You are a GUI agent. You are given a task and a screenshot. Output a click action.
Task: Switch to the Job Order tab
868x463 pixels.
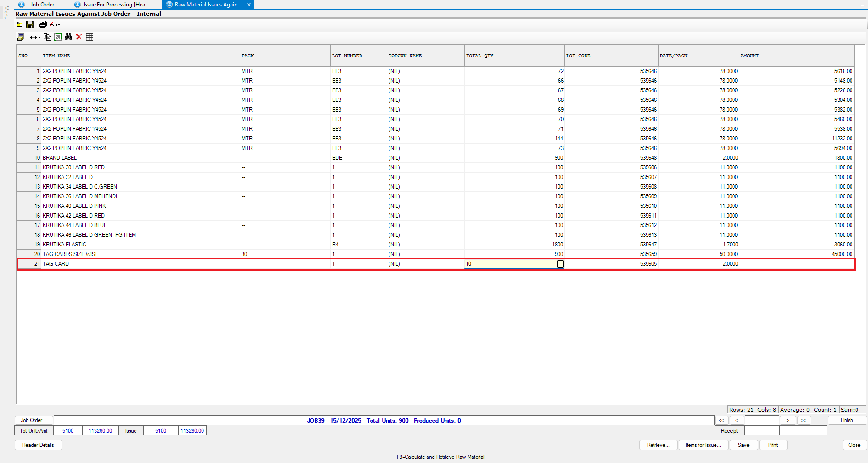[42, 5]
